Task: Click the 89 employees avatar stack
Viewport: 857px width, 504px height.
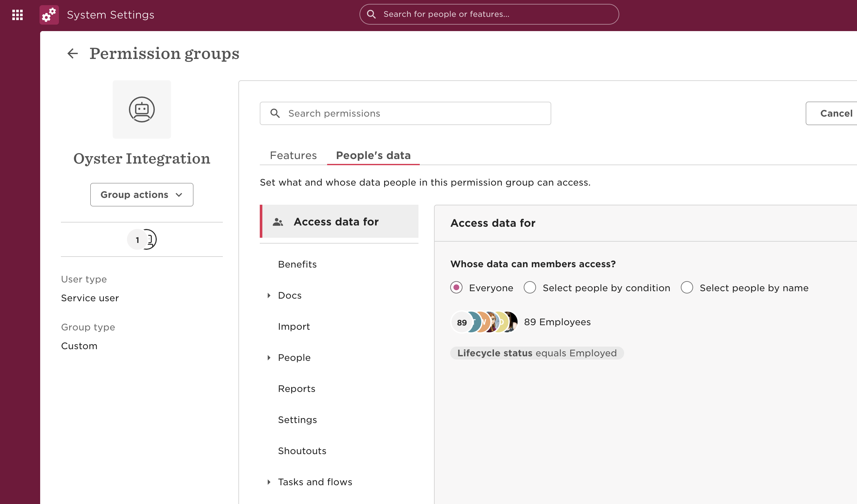Action: (484, 322)
